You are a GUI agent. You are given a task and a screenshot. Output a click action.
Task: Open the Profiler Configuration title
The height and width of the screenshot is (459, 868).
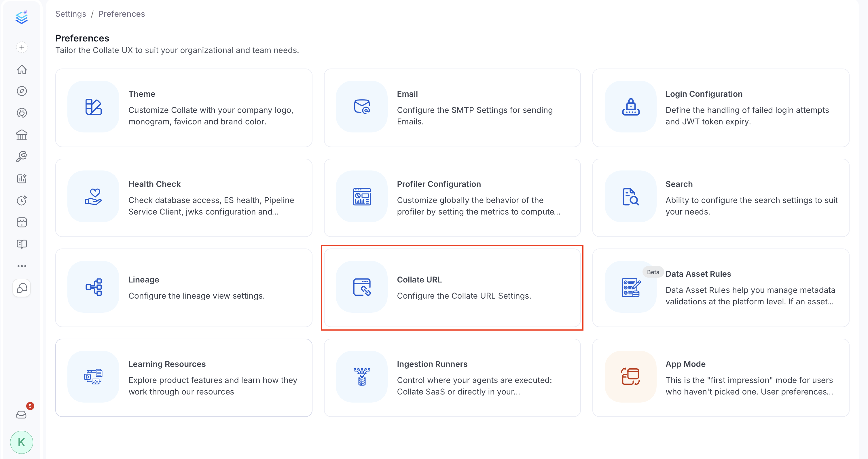439,184
